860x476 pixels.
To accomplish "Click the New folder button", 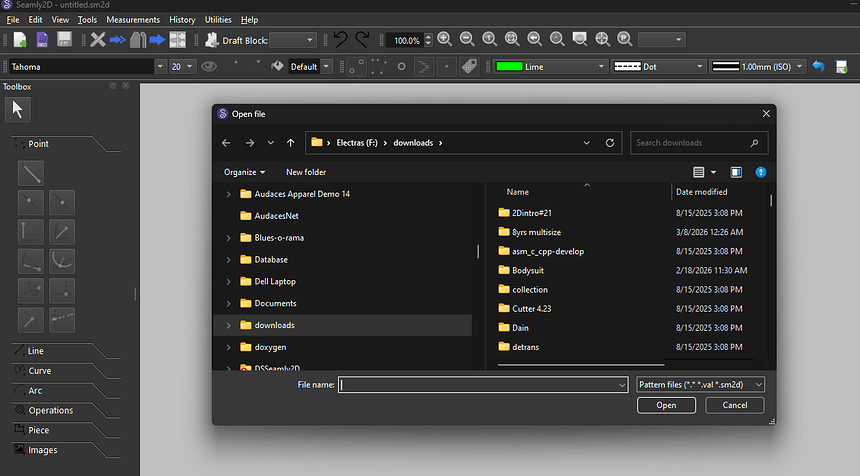I will 306,172.
